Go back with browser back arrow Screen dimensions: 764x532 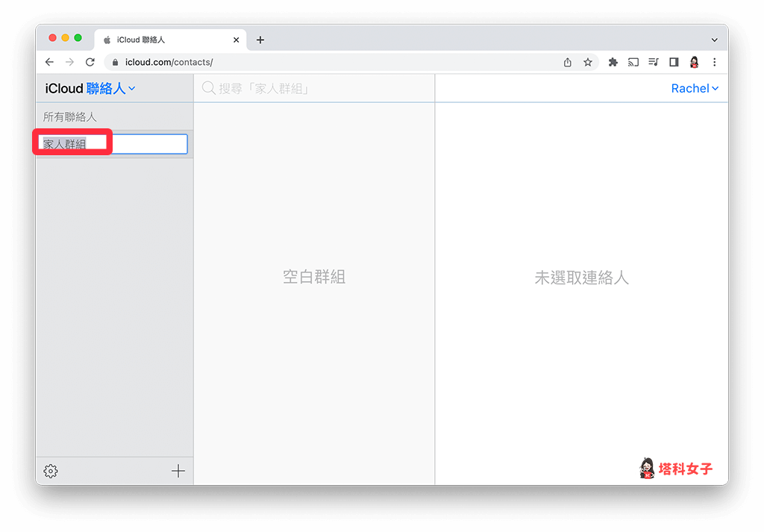(x=49, y=62)
